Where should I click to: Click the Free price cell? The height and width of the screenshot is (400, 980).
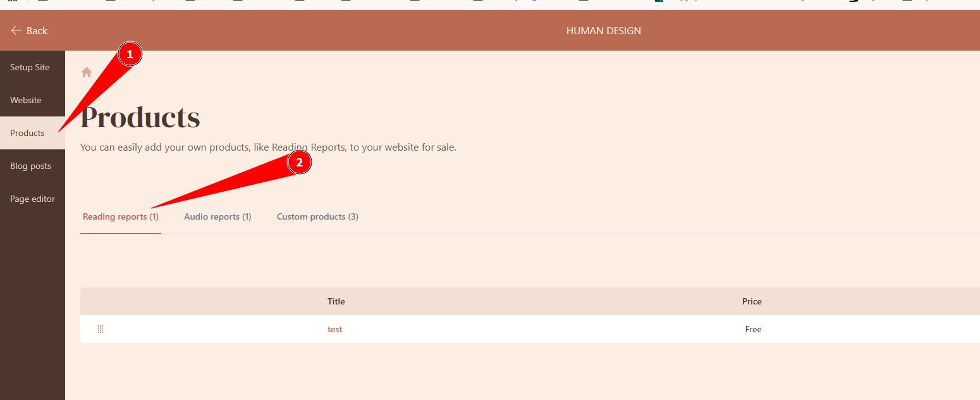click(753, 329)
